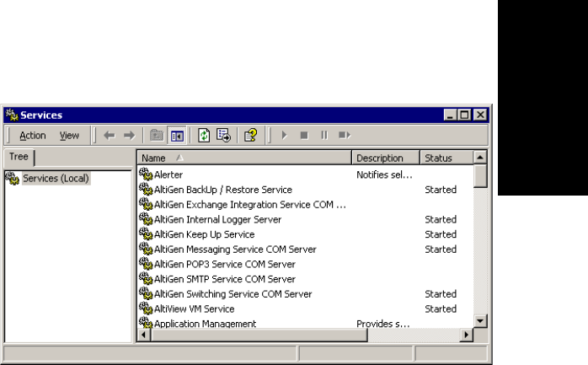Click the gear icon beside AltiGen POP3 Service
This screenshot has width=588, height=365.
146,264
